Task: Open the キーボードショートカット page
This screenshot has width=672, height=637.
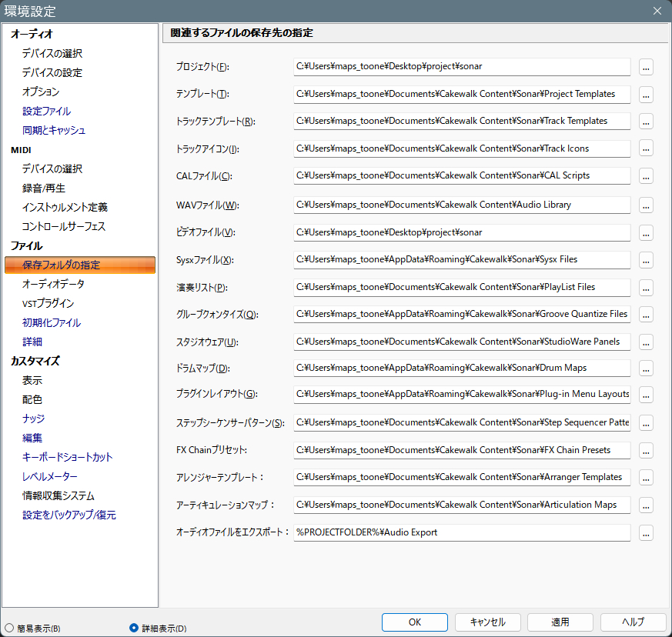Action: click(67, 457)
